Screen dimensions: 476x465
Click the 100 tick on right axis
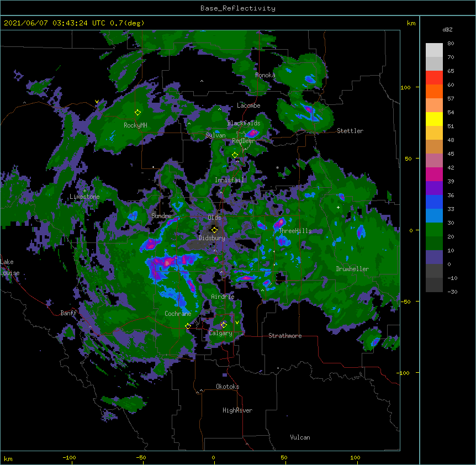(x=405, y=88)
